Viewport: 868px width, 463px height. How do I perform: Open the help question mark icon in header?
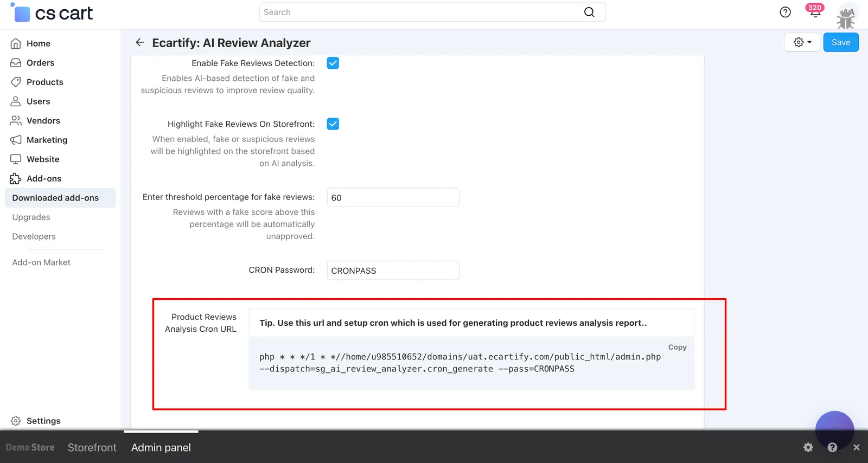click(x=785, y=12)
